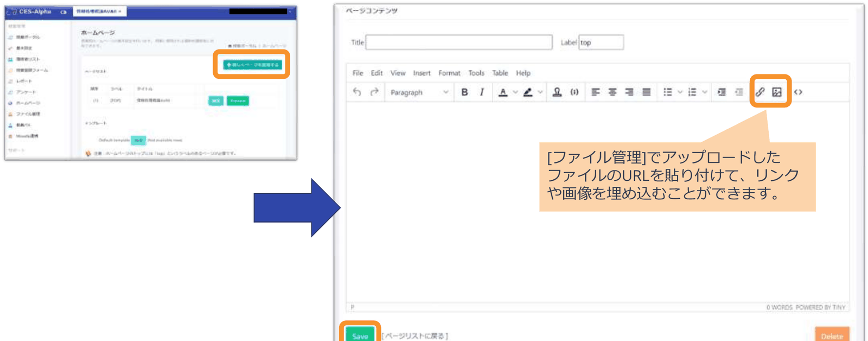Focus the Title input field

459,42
